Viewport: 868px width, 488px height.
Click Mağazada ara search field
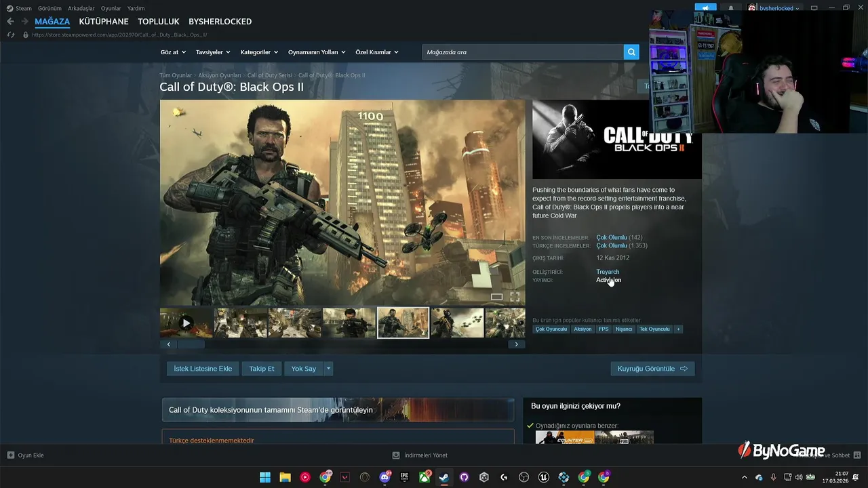(x=523, y=52)
